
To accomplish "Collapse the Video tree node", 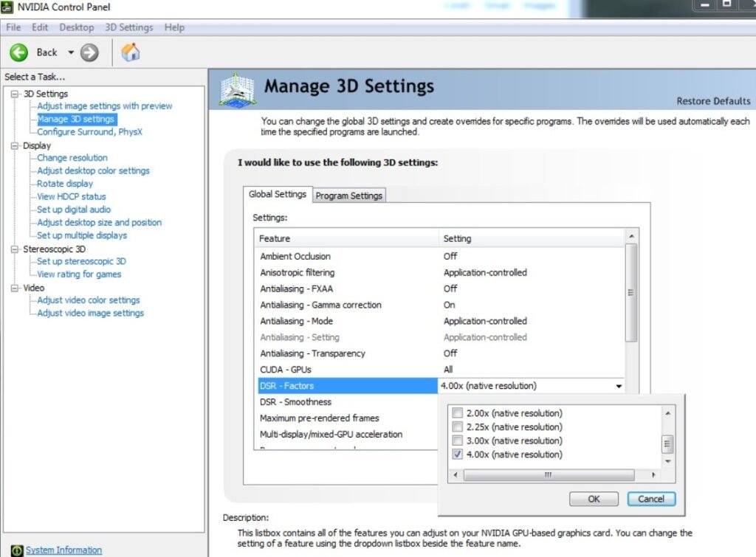I will [15, 288].
